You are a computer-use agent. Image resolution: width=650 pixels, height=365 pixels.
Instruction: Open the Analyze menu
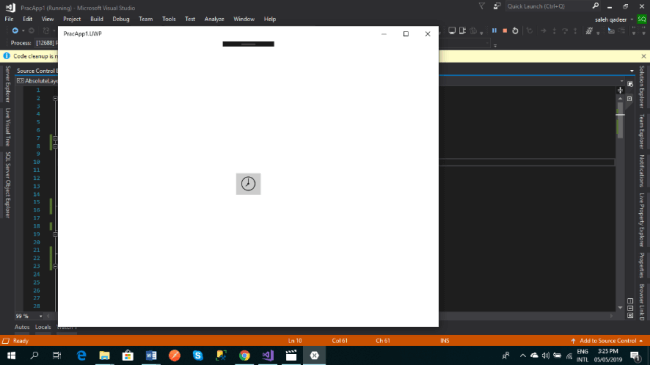point(214,19)
